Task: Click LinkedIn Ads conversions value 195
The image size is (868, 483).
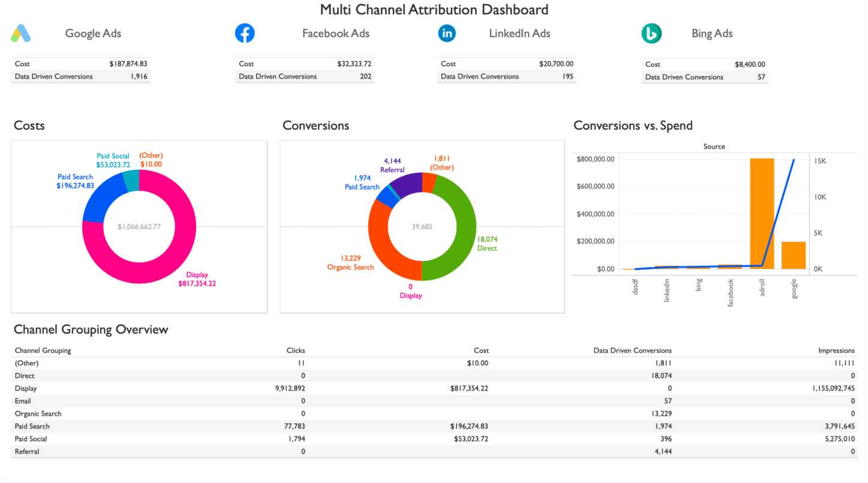Action: click(x=567, y=76)
